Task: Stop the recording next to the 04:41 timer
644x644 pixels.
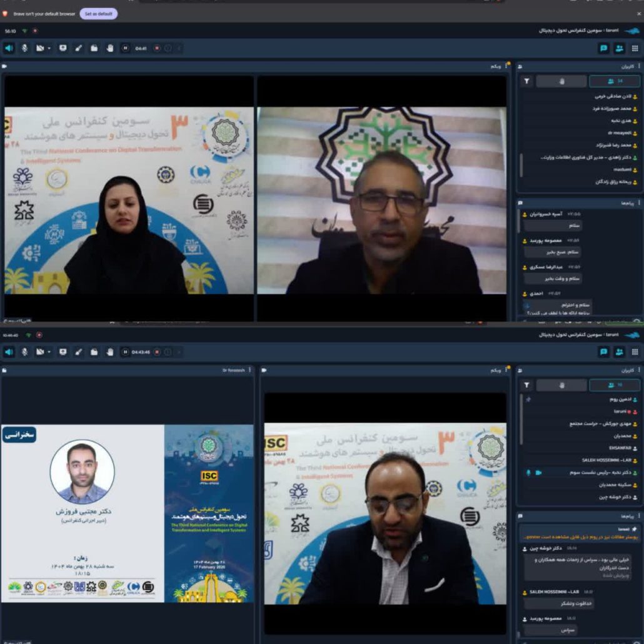Action: (x=157, y=48)
